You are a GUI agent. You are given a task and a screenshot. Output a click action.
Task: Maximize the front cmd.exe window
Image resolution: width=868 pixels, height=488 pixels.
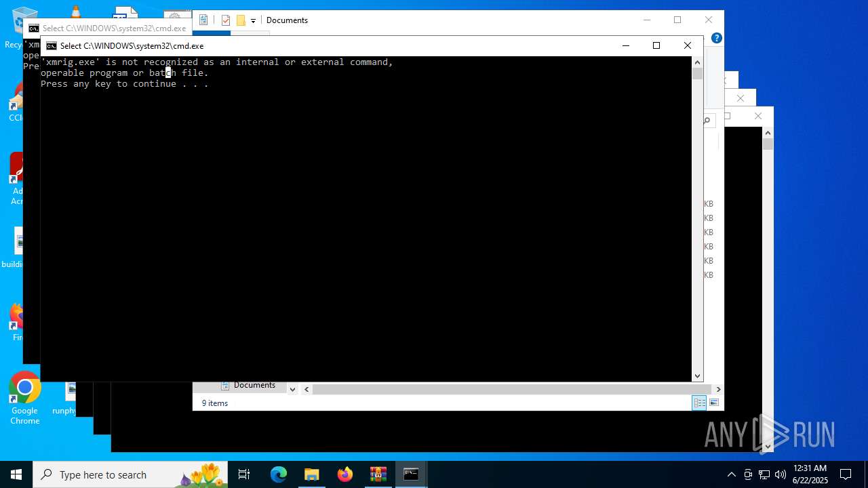pyautogui.click(x=656, y=45)
